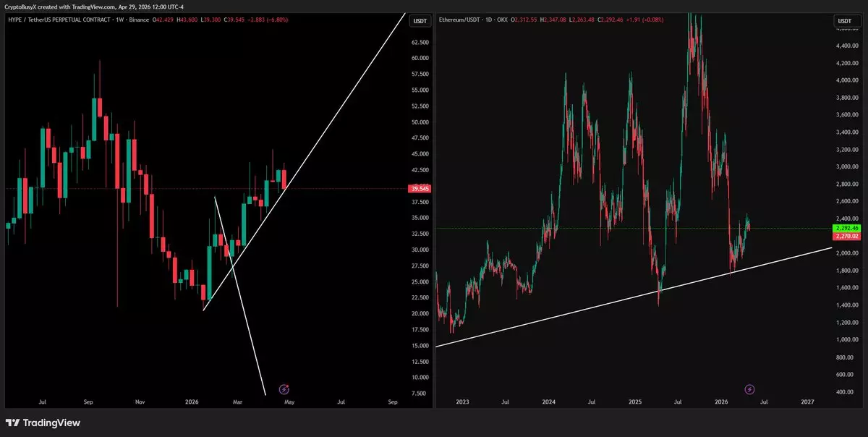Click the lightning event icon on Ethereum chart
Screen dimensions: 868x437
tap(750, 389)
